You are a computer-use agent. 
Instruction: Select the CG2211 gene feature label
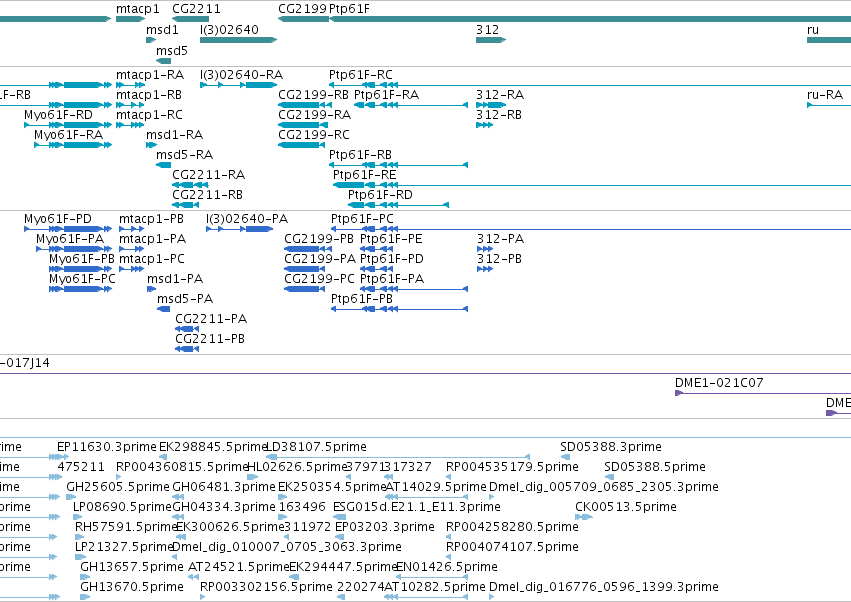(196, 9)
